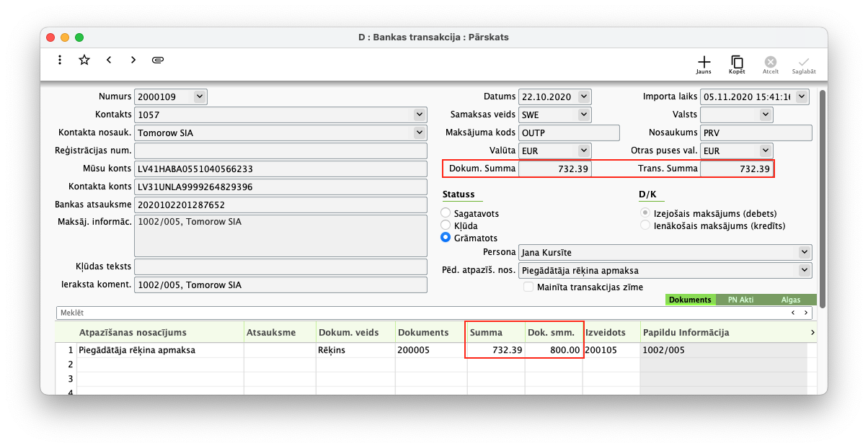This screenshot has height=448, width=868.
Task: Open the Valūta EUR dropdown
Action: coord(584,151)
